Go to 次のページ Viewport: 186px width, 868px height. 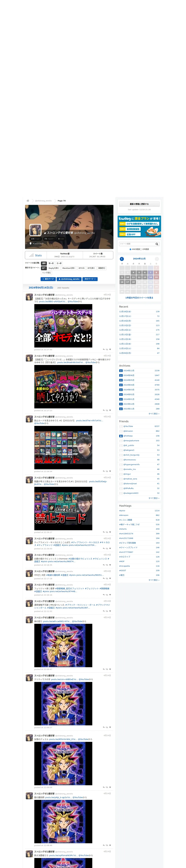[90, 279]
